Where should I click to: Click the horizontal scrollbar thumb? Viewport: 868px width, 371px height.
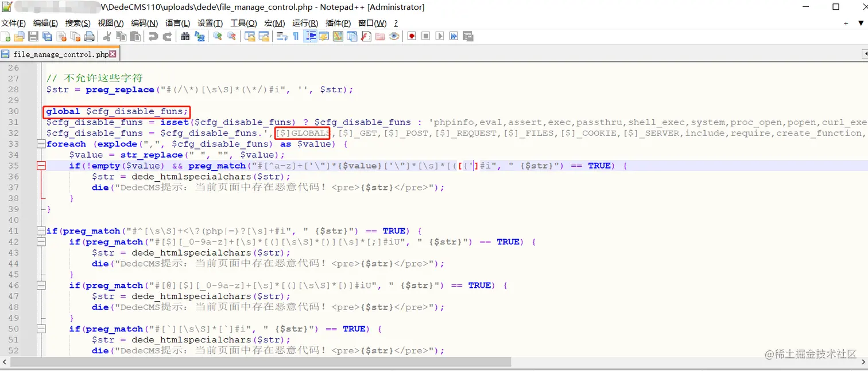point(261,362)
